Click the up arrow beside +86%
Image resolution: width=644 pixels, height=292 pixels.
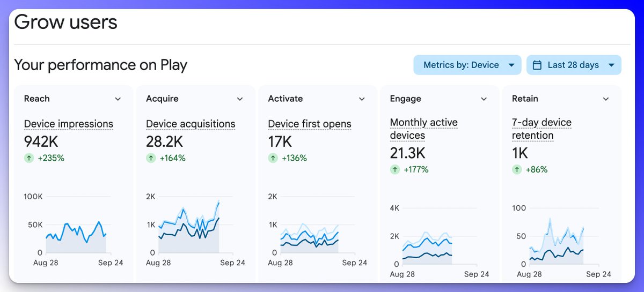517,169
